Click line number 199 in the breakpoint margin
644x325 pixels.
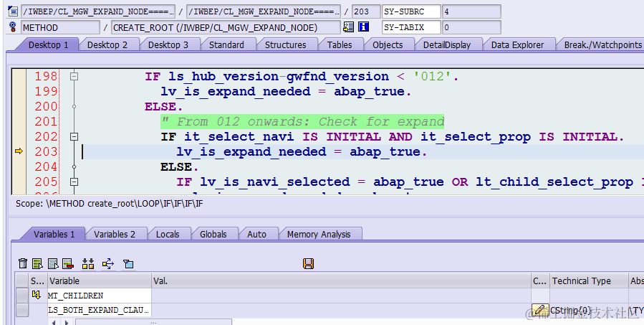46,91
